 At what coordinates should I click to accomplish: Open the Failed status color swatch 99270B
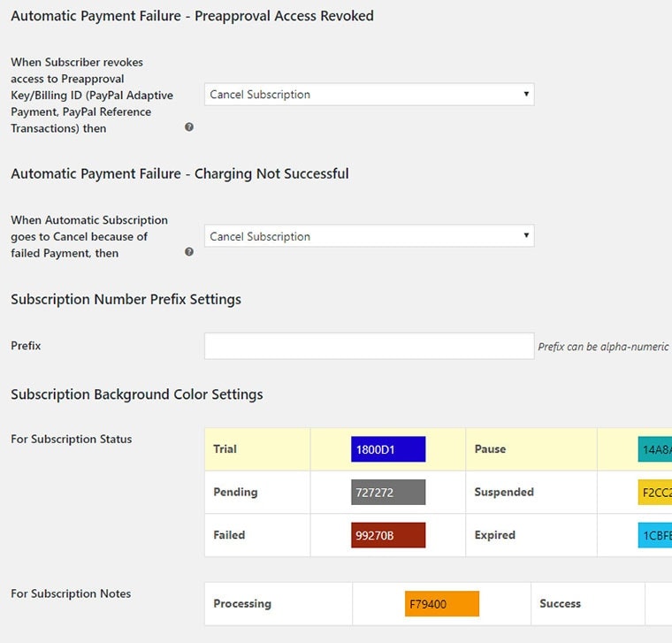coord(388,535)
